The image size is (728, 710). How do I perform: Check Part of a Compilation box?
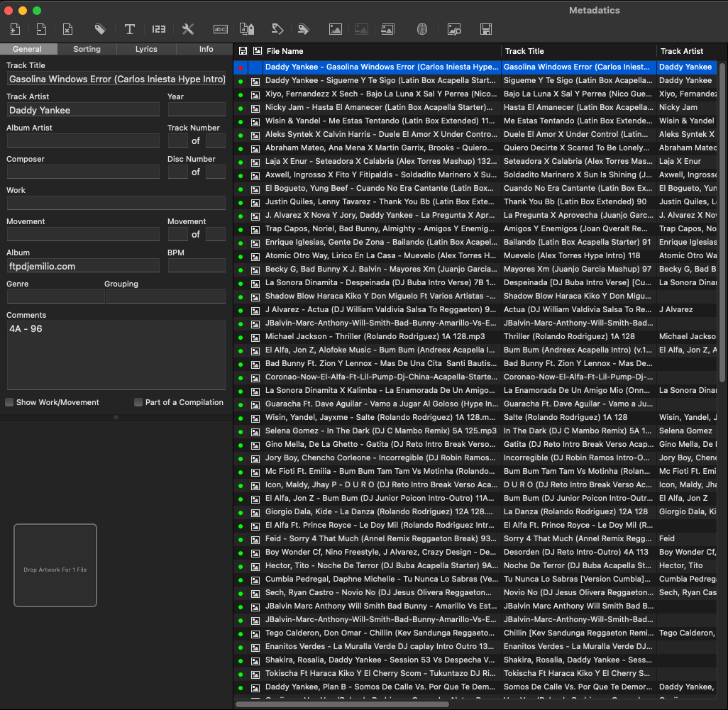click(138, 402)
